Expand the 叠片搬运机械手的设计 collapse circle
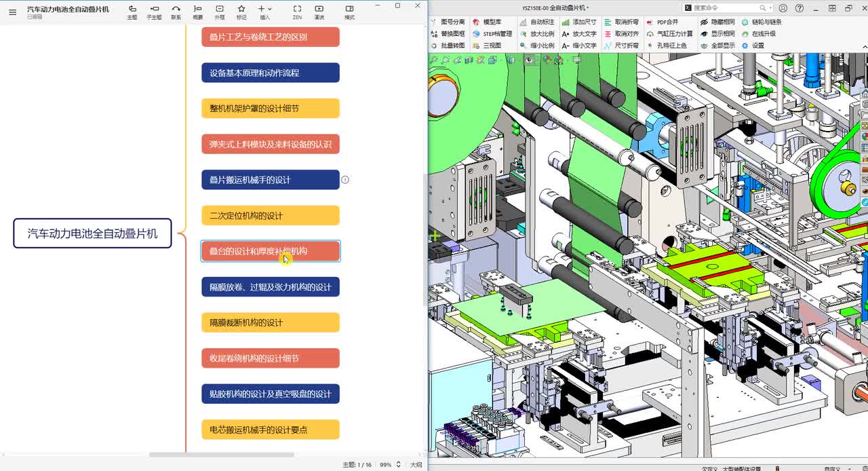 (345, 180)
